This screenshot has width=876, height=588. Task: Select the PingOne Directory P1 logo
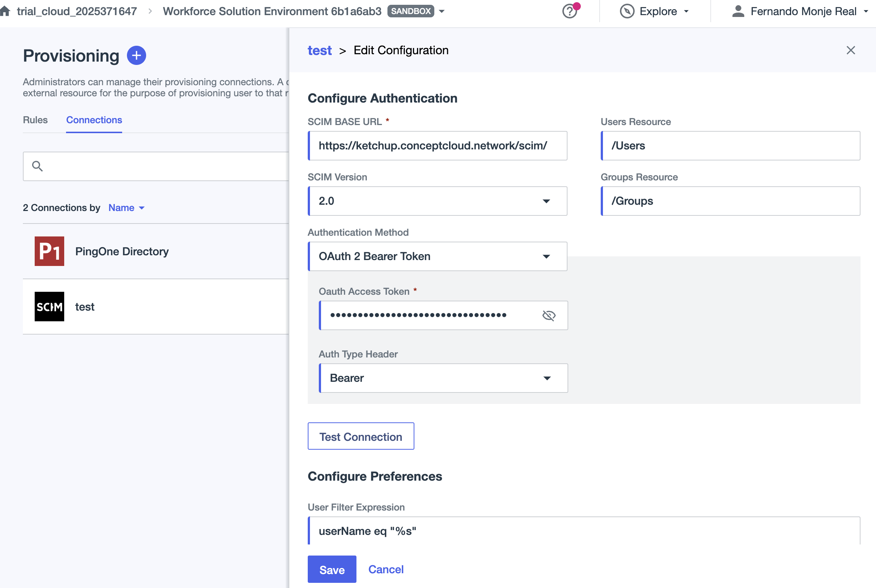[x=49, y=251]
